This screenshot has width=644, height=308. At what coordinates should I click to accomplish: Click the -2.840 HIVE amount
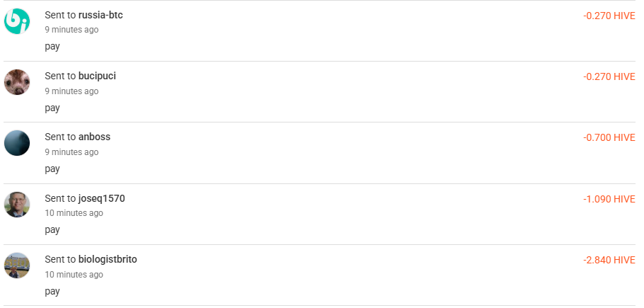tap(609, 260)
